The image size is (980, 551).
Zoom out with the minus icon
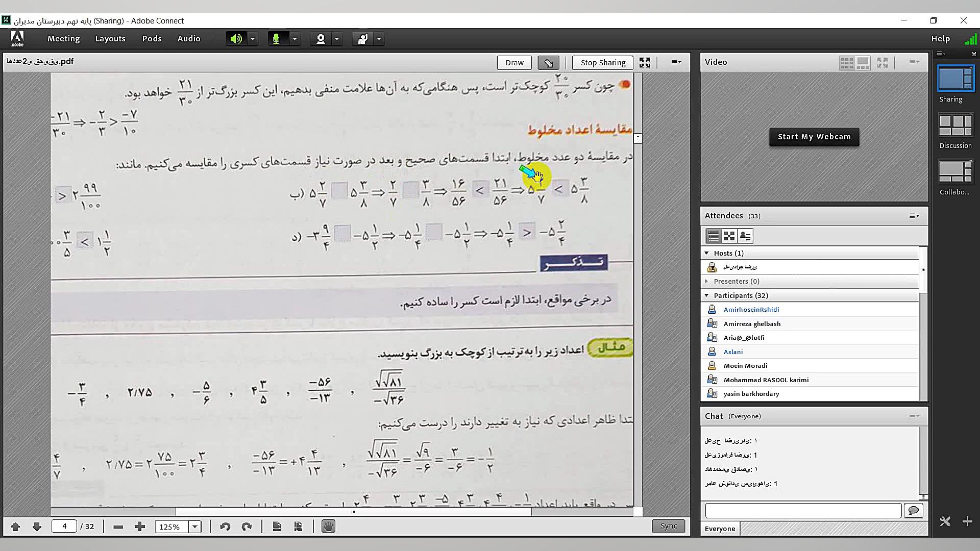(x=118, y=526)
